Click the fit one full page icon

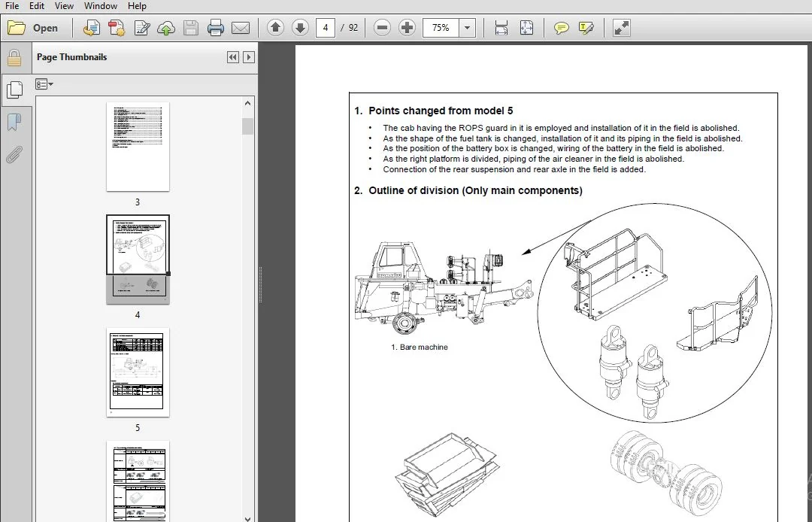tap(526, 28)
